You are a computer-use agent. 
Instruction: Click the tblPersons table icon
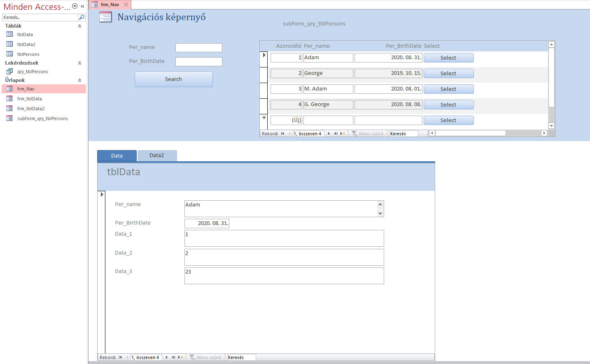(9, 54)
